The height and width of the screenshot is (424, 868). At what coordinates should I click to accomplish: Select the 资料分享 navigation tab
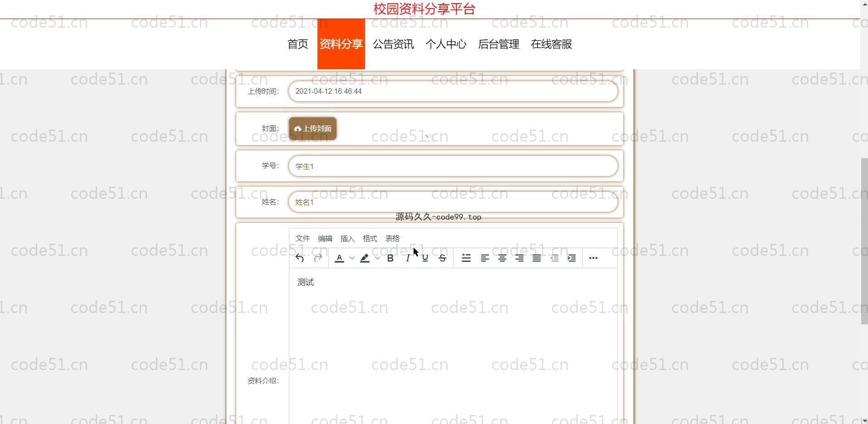point(341,44)
